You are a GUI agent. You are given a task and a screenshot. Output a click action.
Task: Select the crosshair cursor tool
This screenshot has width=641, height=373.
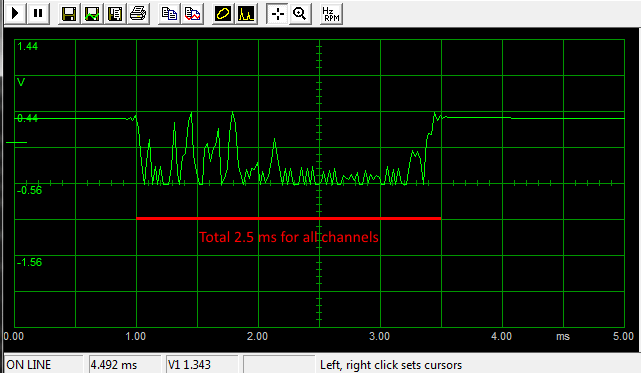pyautogui.click(x=277, y=13)
